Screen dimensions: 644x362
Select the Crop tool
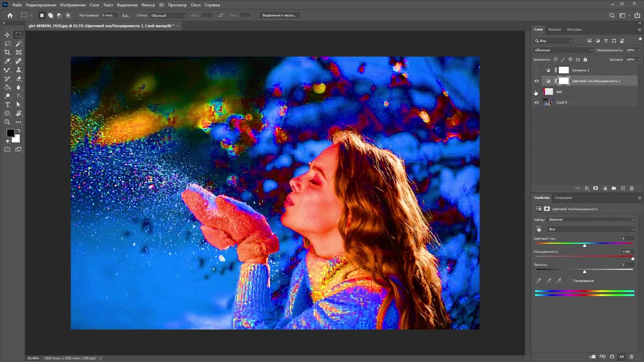(x=8, y=52)
